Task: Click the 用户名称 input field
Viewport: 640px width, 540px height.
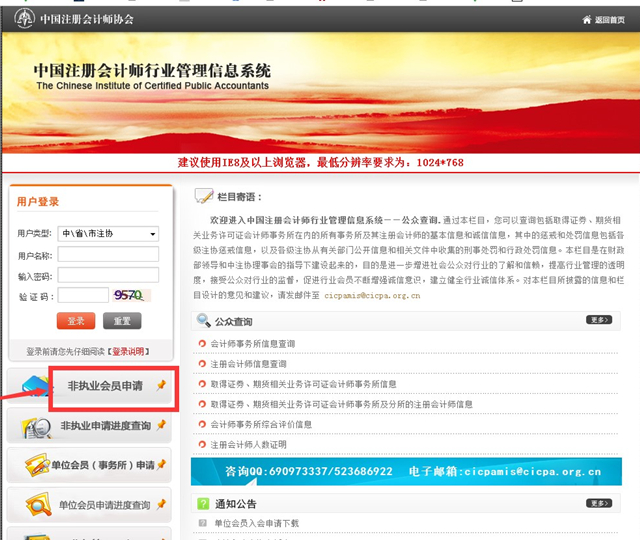Action: point(108,254)
